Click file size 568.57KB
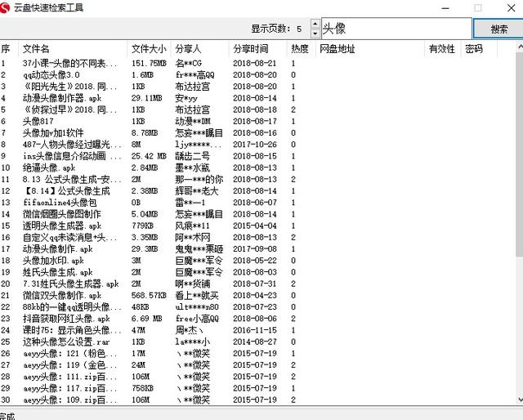The width and height of the screenshot is (523, 420). 149,295
